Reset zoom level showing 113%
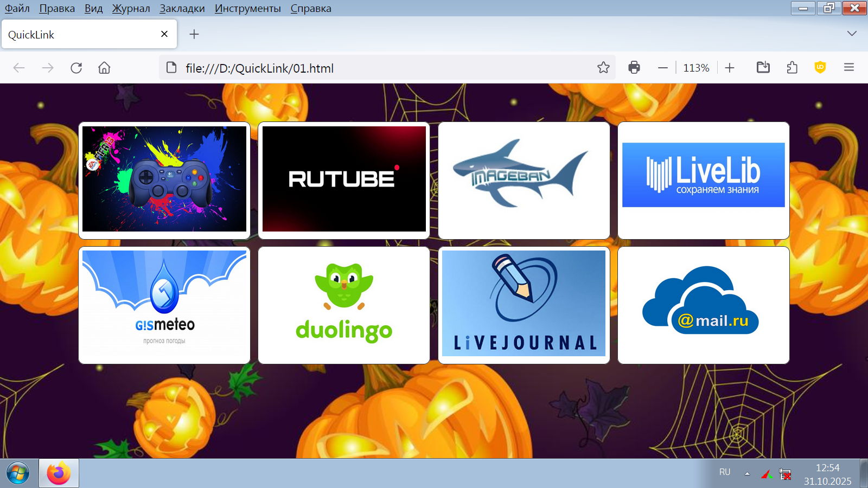Screen dimensions: 868x488 point(696,68)
